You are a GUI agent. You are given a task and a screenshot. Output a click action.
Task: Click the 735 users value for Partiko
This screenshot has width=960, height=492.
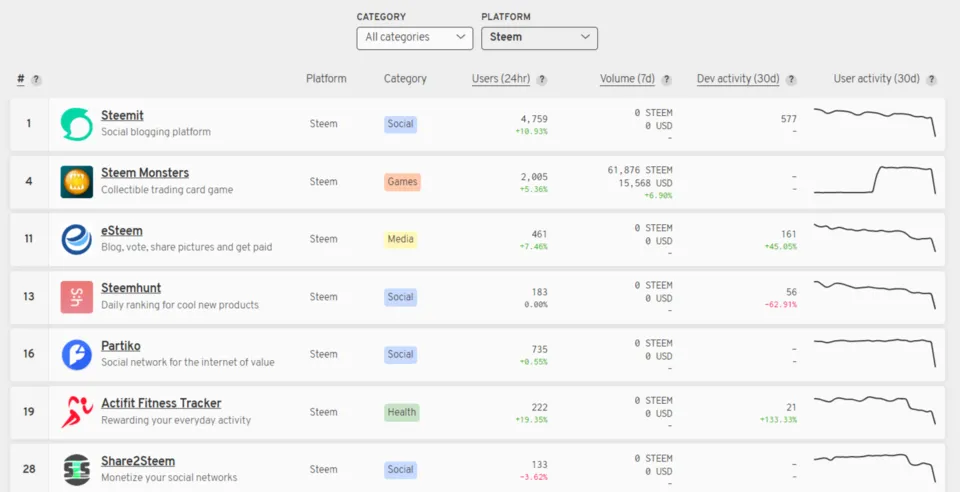tap(539, 349)
